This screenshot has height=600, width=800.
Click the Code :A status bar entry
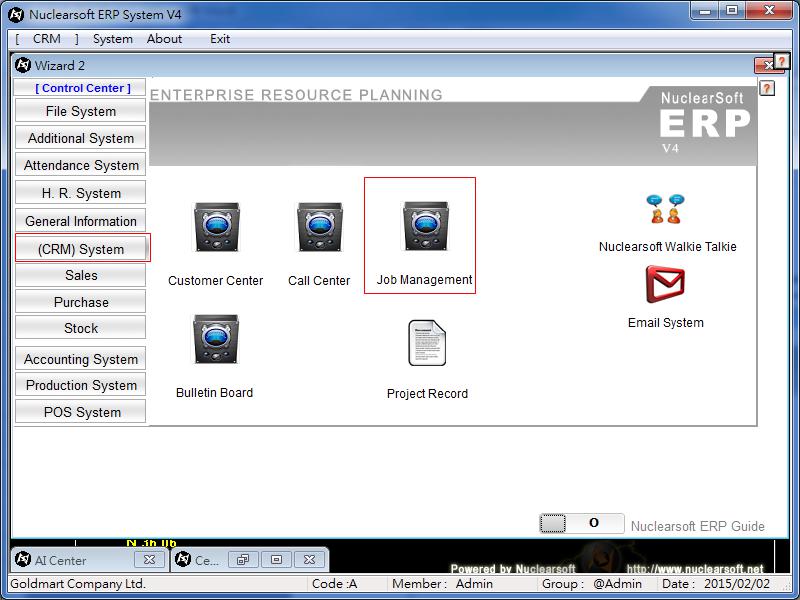[x=334, y=583]
